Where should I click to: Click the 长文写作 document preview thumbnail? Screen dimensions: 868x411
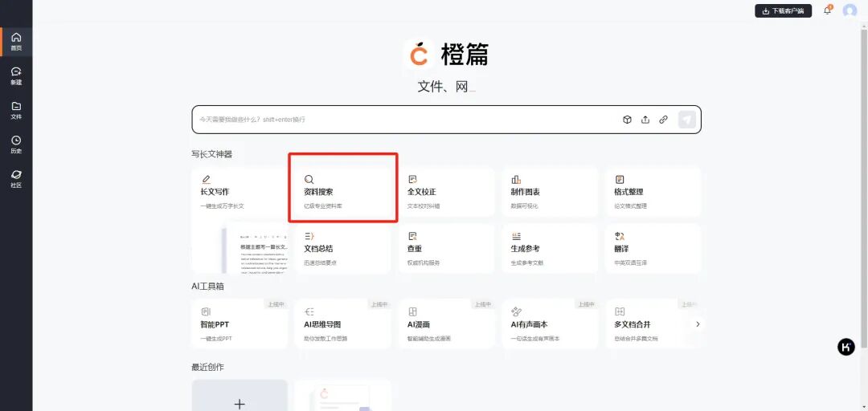click(255, 250)
